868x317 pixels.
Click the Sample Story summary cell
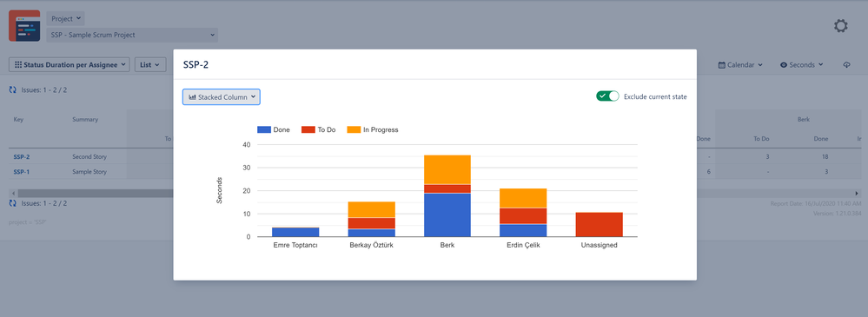(89, 171)
